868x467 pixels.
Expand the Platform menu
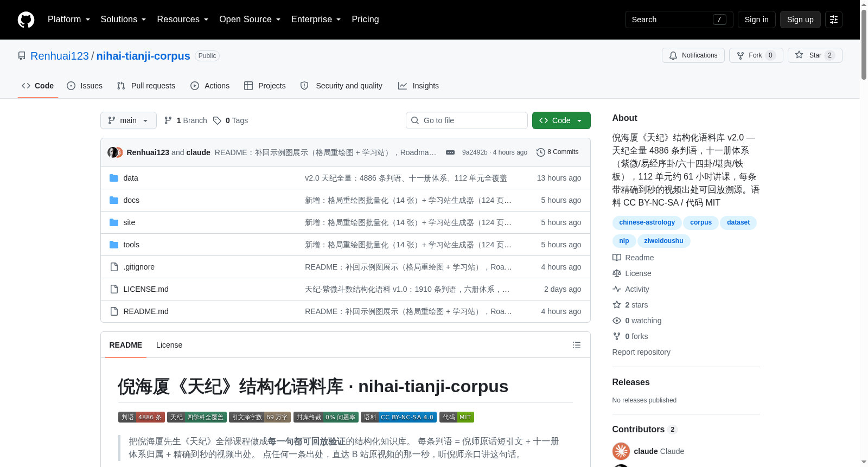coord(69,20)
